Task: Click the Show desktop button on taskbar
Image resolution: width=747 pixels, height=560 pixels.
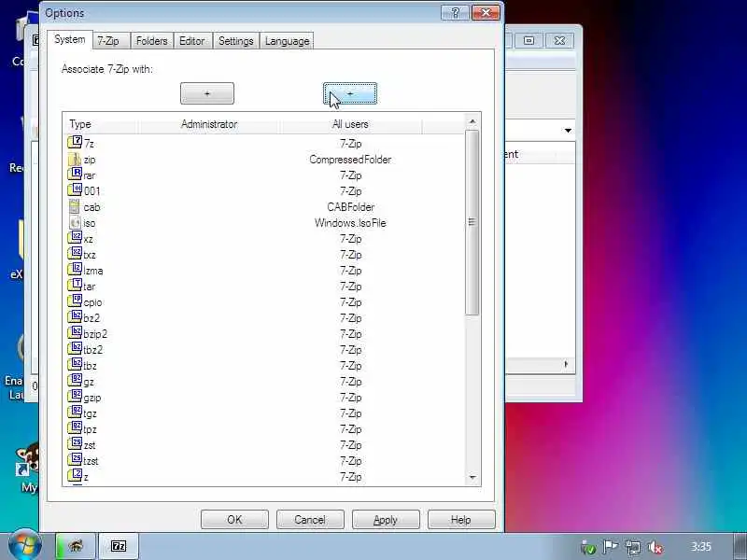Action: 740,547
